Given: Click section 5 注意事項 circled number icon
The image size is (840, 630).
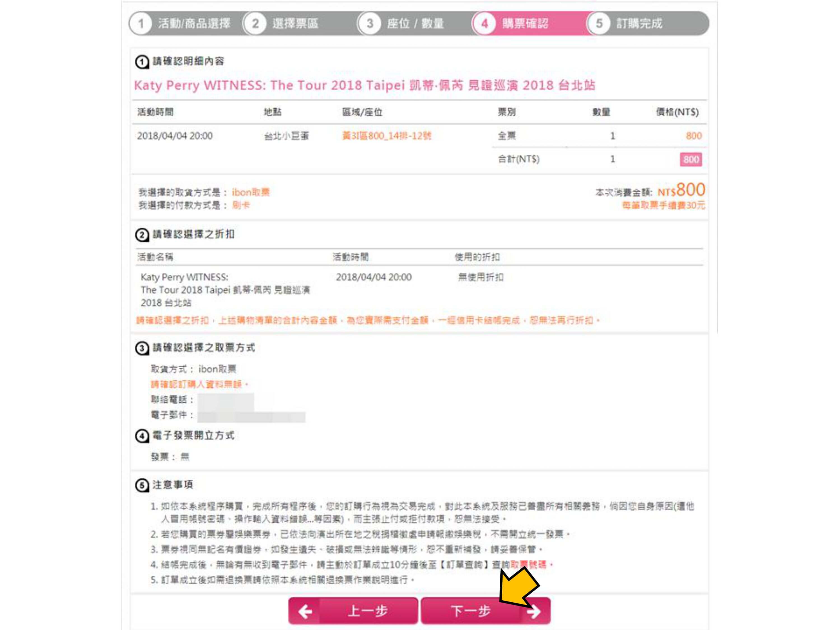Looking at the screenshot, I should pyautogui.click(x=142, y=485).
